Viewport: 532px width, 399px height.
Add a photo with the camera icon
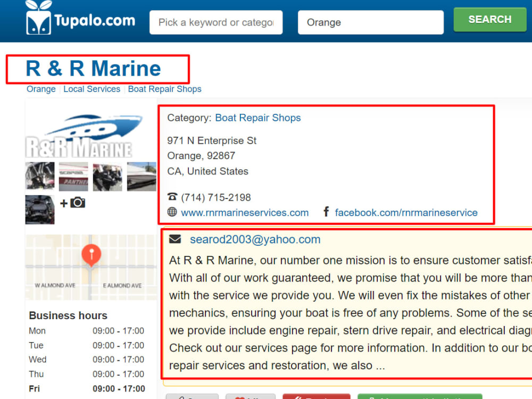point(72,203)
